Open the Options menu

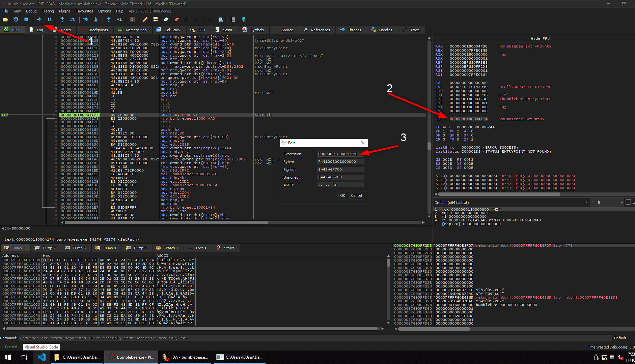pyautogui.click(x=105, y=11)
